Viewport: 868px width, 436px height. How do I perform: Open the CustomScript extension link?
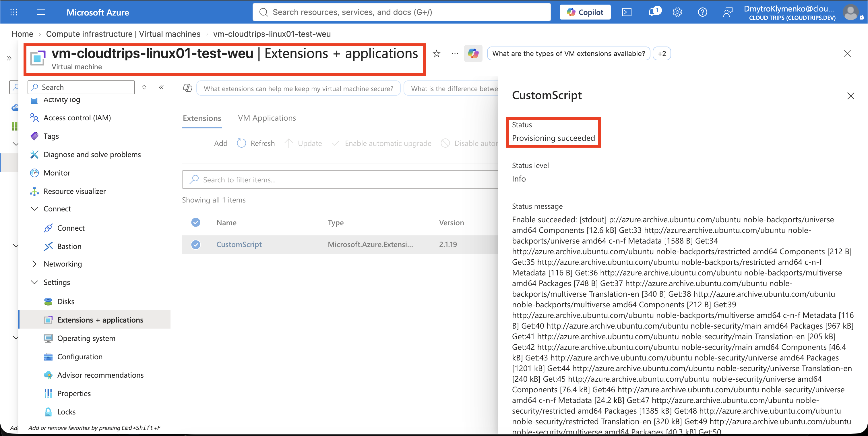(239, 244)
